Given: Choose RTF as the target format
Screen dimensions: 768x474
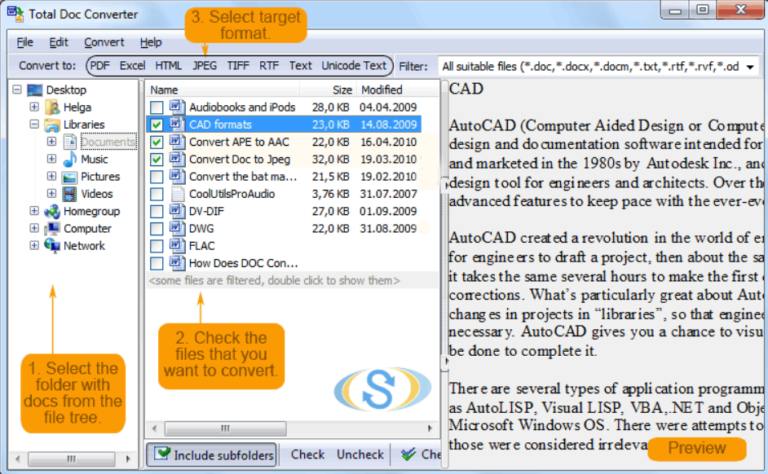Looking at the screenshot, I should tap(269, 66).
